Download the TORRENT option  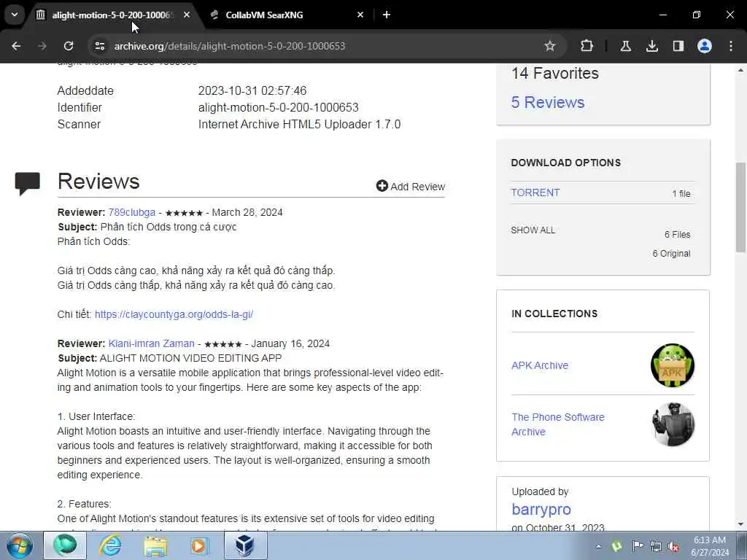pos(535,192)
